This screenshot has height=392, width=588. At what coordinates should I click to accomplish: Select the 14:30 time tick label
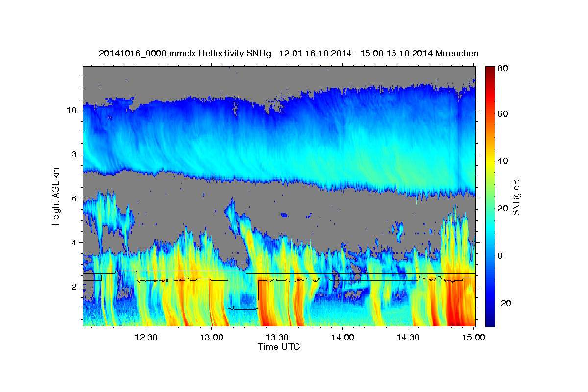[408, 337]
